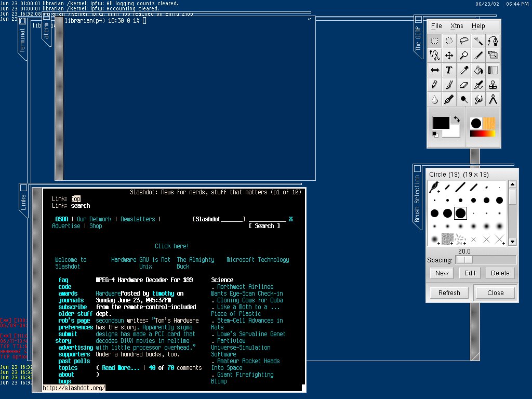Select the Clone stamp tool
The image size is (532, 399).
point(493,85)
